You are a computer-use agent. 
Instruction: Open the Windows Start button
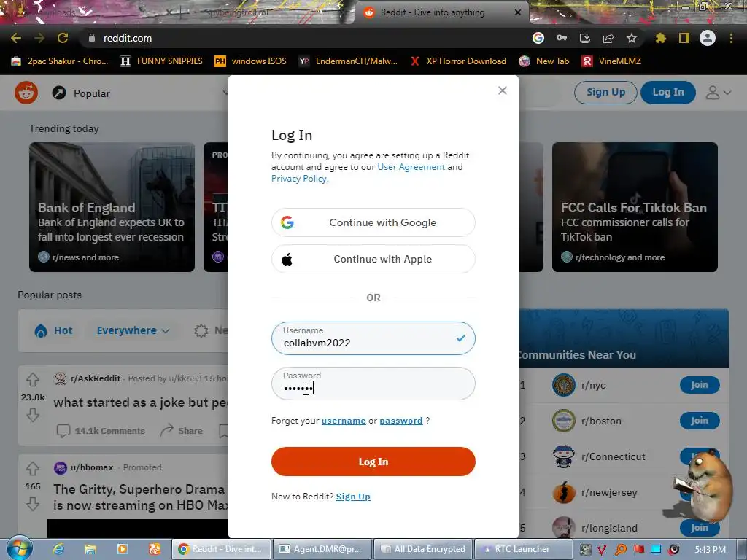(18, 548)
